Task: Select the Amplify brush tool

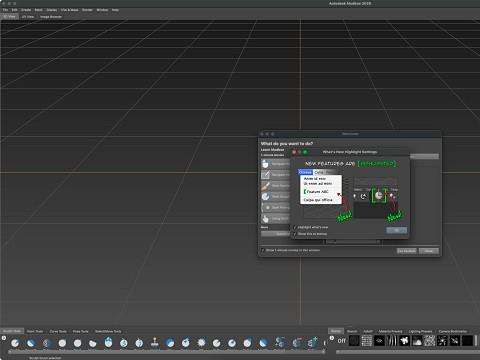Action: [x=263, y=343]
